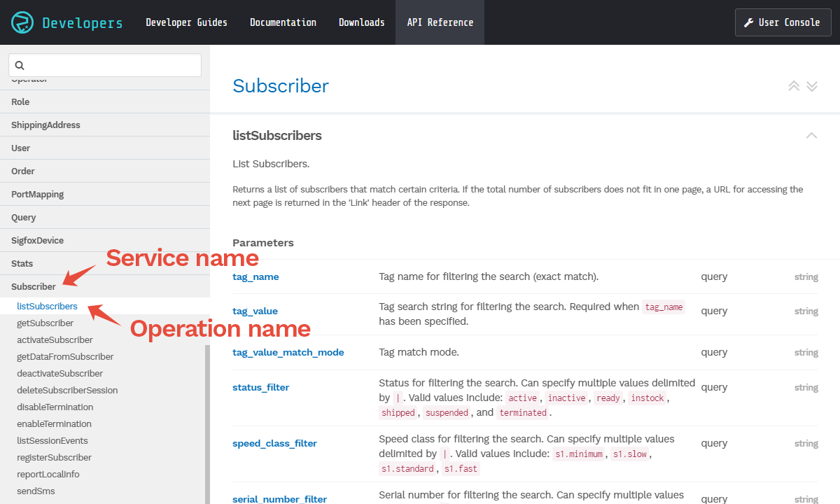The height and width of the screenshot is (504, 840).
Task: Open the speed_class_filter parameter link
Action: click(274, 443)
